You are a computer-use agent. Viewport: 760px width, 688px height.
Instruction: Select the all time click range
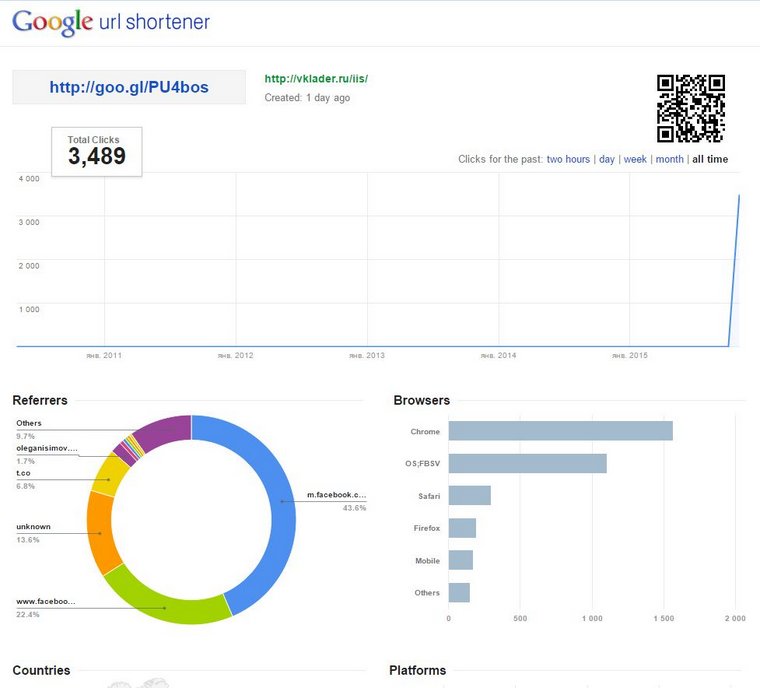coord(710,159)
